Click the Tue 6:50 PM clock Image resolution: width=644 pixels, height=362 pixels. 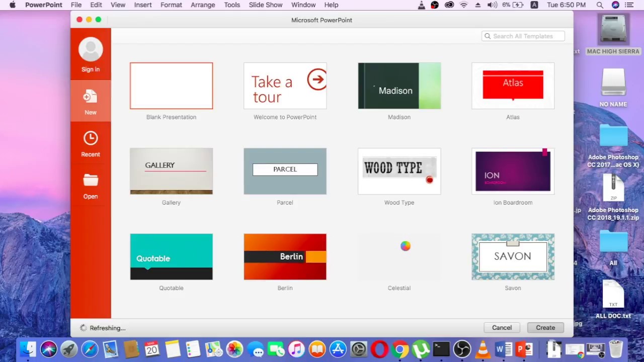(566, 5)
